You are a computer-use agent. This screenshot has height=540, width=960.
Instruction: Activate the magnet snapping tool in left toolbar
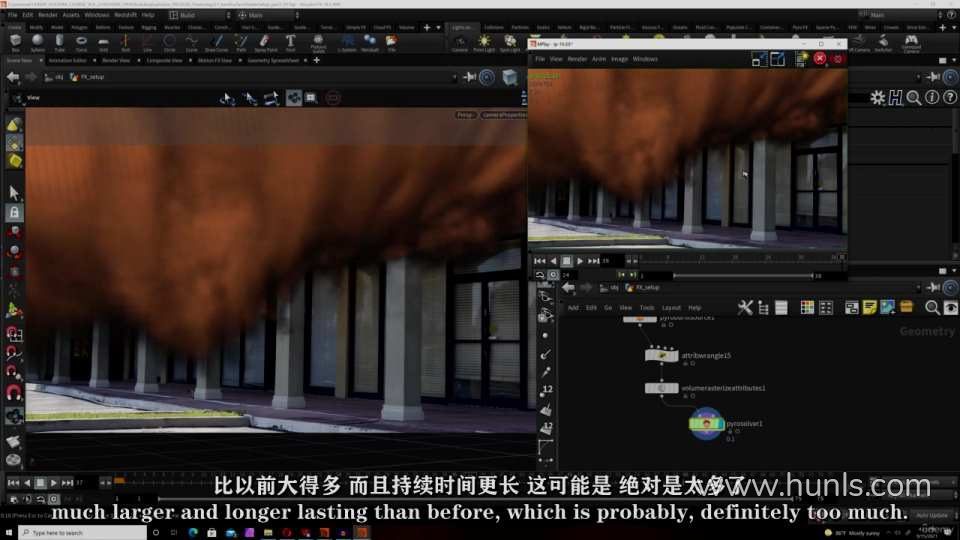coord(14,392)
